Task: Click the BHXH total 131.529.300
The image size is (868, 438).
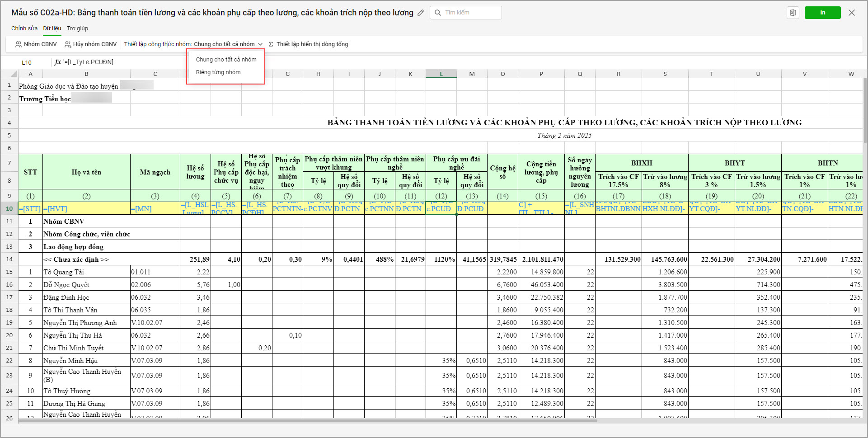Action: coord(623,259)
